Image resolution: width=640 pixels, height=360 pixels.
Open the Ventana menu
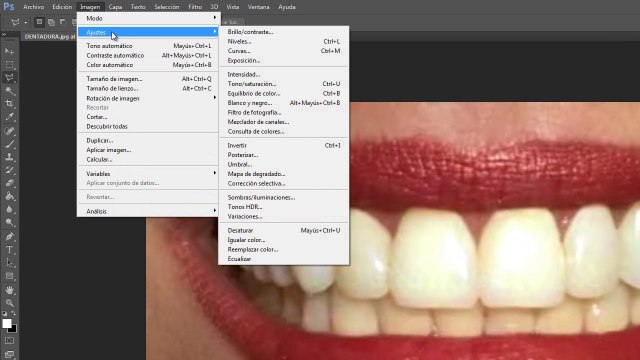258,7
